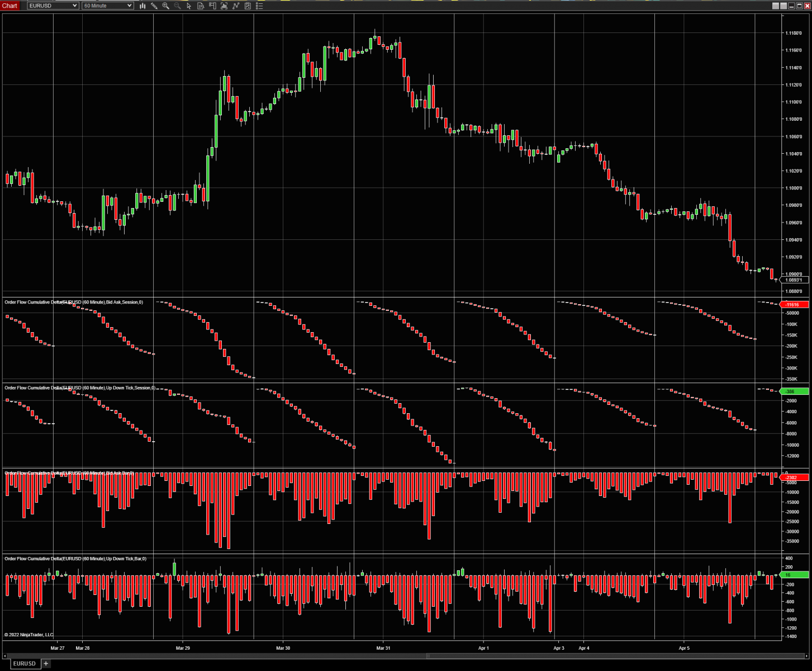The image size is (812, 671).
Task: Open the bar type selector icon
Action: [x=143, y=6]
